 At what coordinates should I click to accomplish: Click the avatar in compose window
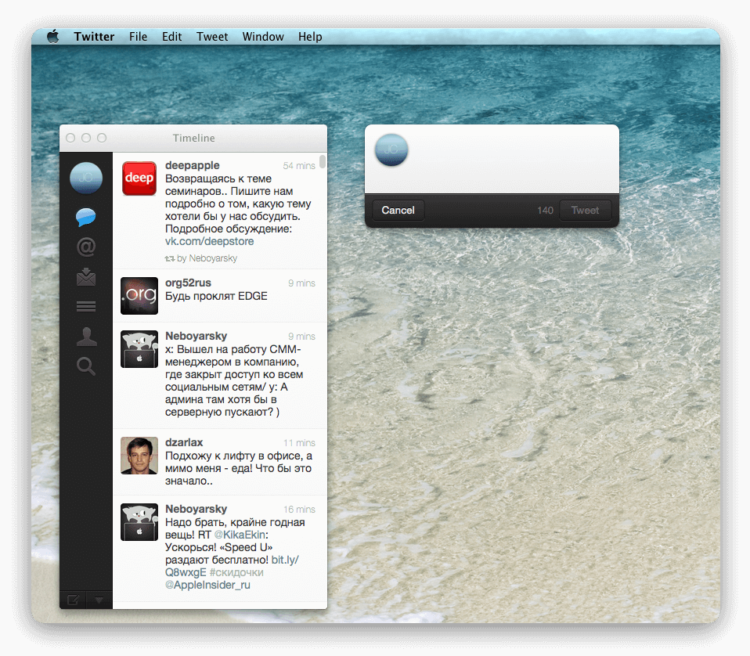(391, 150)
